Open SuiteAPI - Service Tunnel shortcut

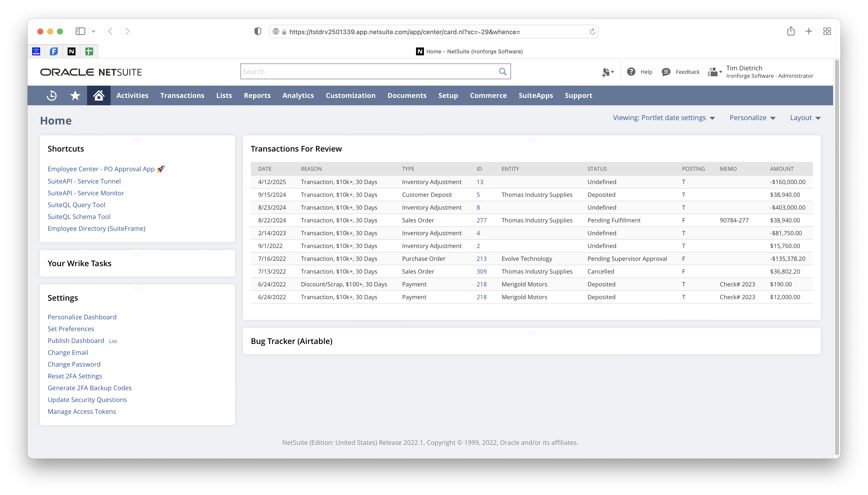coord(84,181)
